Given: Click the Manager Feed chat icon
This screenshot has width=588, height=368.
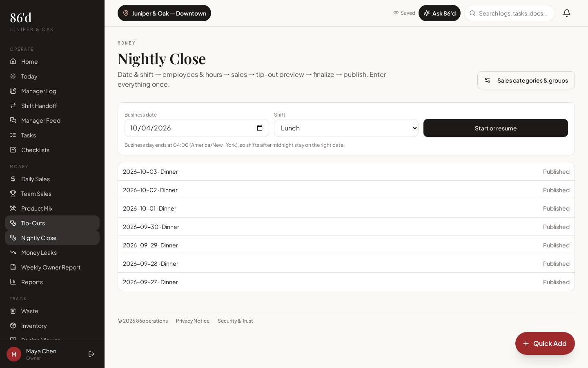Looking at the screenshot, I should tap(13, 120).
